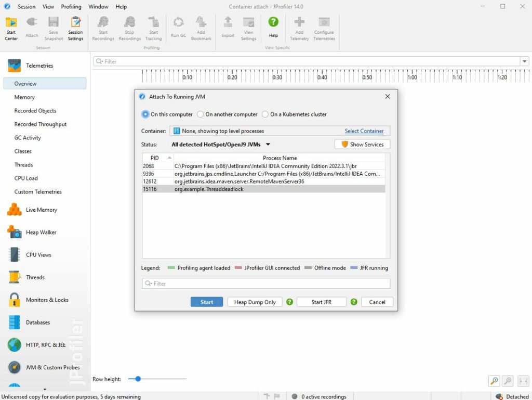Select process row with PID 2068
532x400 pixels.
pyautogui.click(x=263, y=166)
